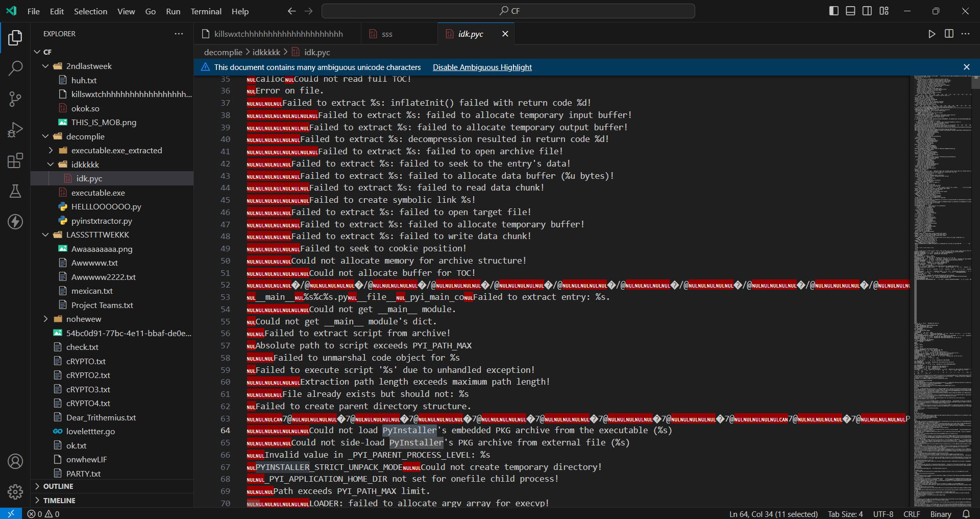Open the Manage gear settings menu
Viewport: 980px width, 519px height.
[15, 491]
